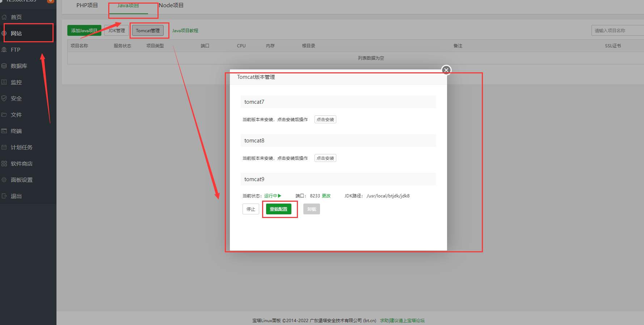Click the CPU column header
Viewport: 644px width, 325px height.
pyautogui.click(x=241, y=46)
